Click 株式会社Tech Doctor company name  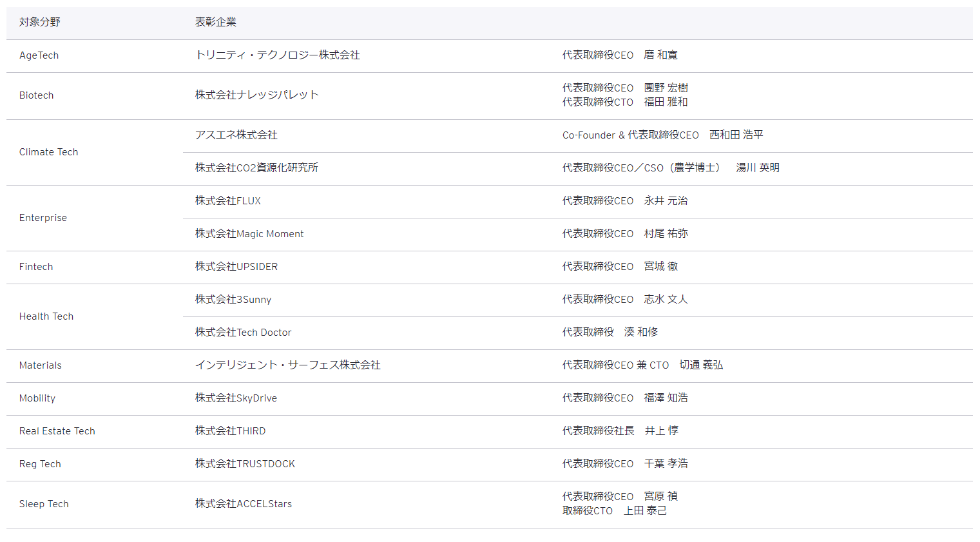click(x=244, y=333)
